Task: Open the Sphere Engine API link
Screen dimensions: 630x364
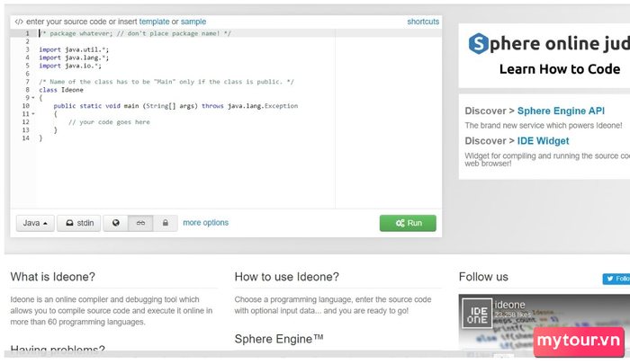Action: tap(561, 111)
